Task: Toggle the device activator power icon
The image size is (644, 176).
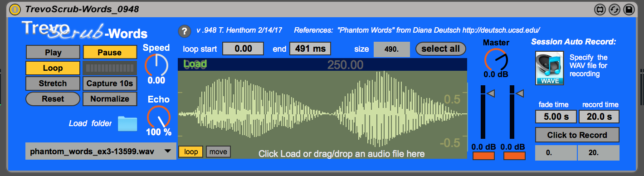Action: pos(15,9)
